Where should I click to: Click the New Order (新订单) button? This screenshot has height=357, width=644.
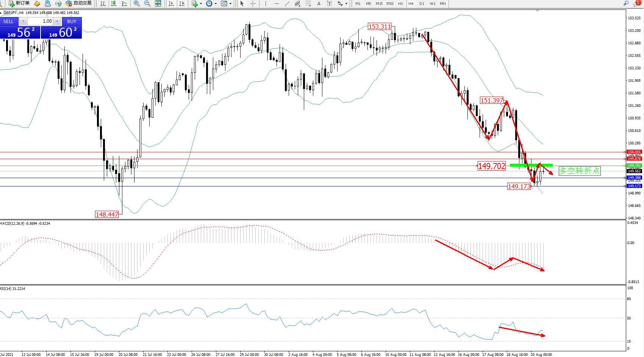tap(19, 3)
